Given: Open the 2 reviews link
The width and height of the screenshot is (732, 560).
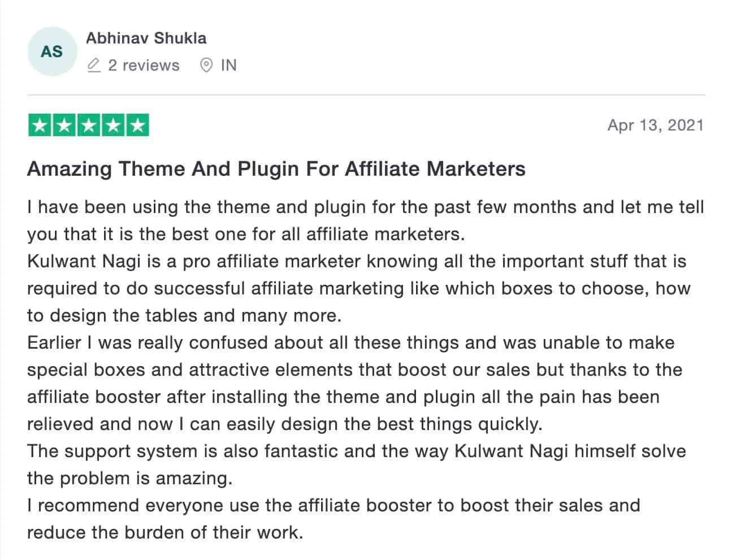Looking at the screenshot, I should tap(144, 66).
